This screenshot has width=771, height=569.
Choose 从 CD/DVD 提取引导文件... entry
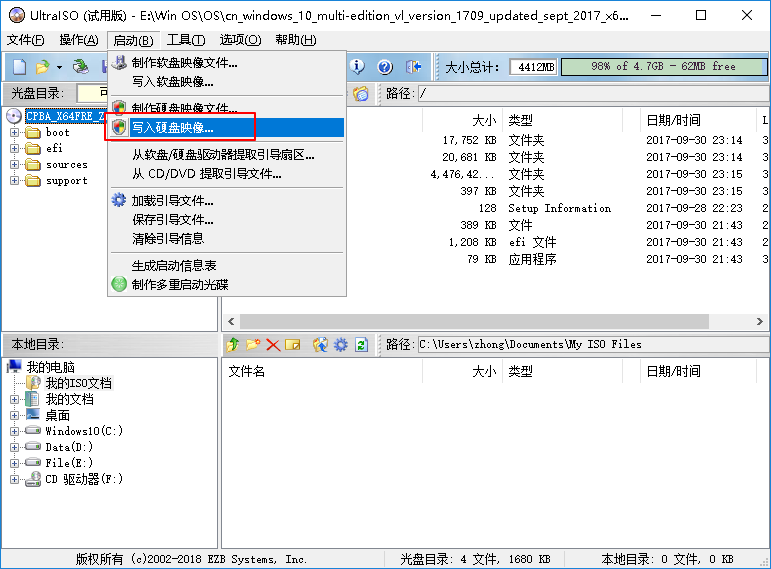coord(227,174)
